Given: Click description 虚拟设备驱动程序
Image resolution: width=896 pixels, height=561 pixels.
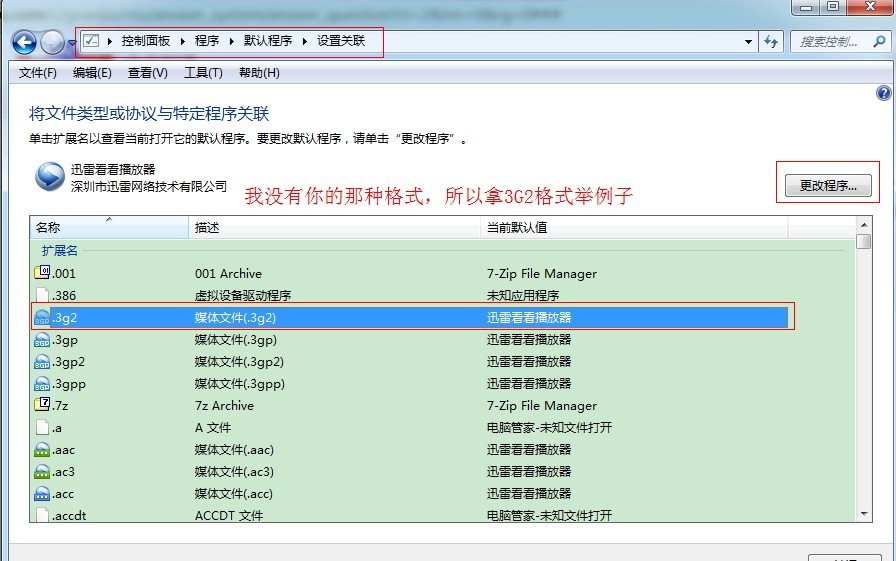Looking at the screenshot, I should (x=243, y=295).
